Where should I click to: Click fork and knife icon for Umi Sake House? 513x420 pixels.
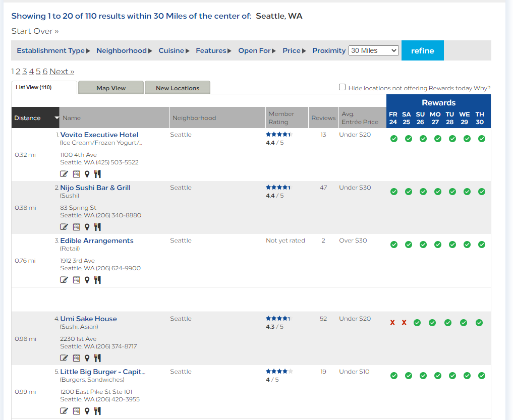click(97, 358)
